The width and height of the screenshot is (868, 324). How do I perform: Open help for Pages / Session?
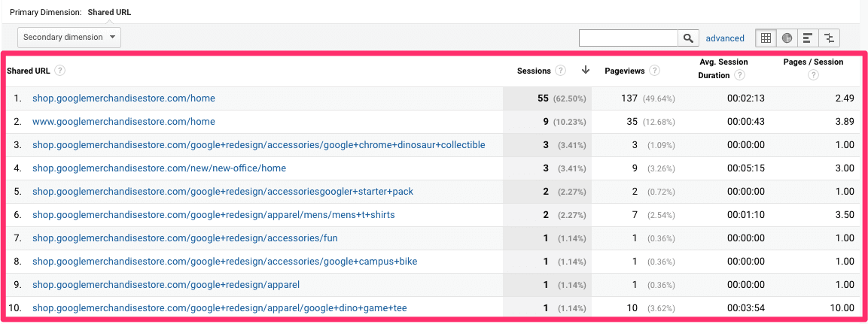pos(812,75)
